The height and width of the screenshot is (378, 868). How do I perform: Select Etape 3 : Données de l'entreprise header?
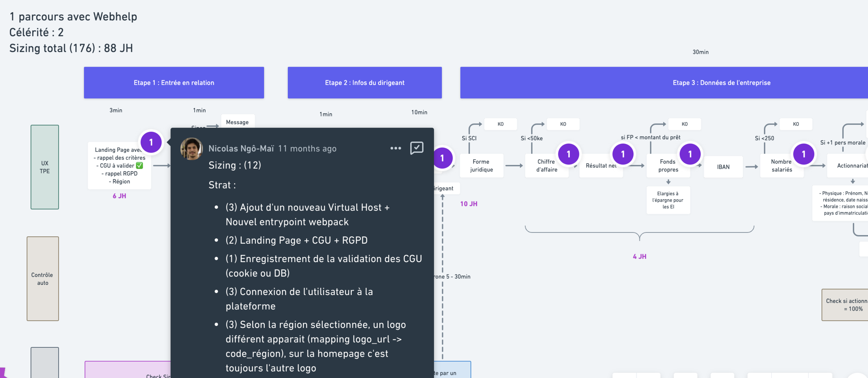pyautogui.click(x=721, y=83)
